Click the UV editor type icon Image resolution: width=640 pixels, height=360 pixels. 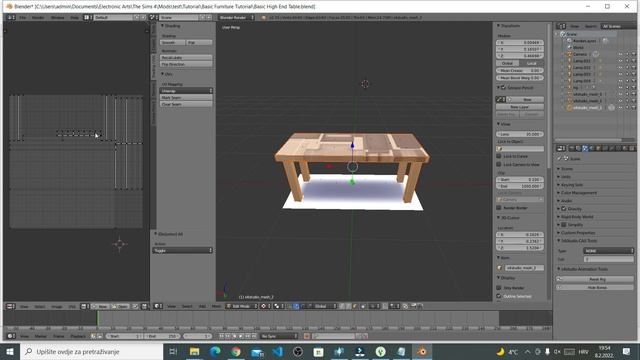click(10, 306)
